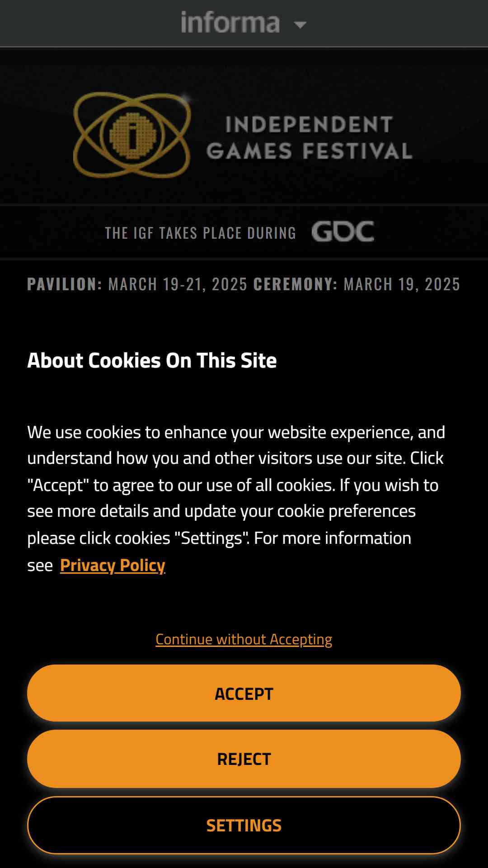Screen dimensions: 488x868
Task: Follow the Privacy Policy link
Action: click(x=113, y=566)
